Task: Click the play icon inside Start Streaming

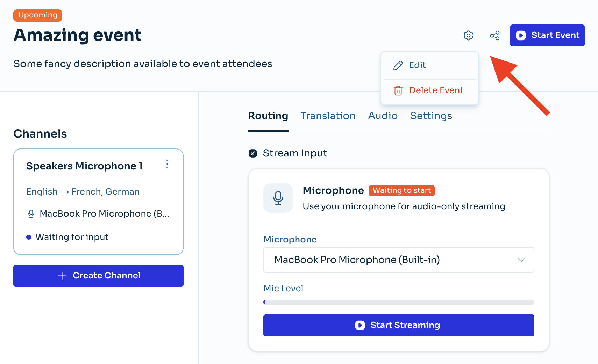Action: [359, 325]
